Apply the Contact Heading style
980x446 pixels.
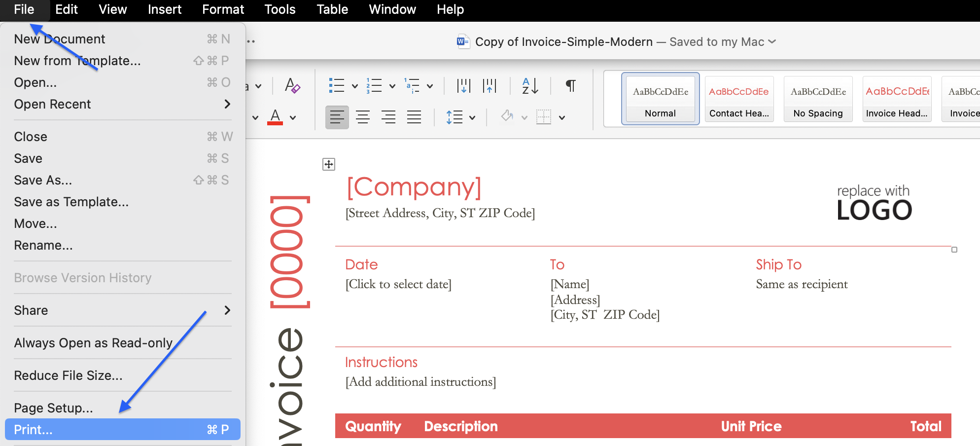(x=739, y=99)
